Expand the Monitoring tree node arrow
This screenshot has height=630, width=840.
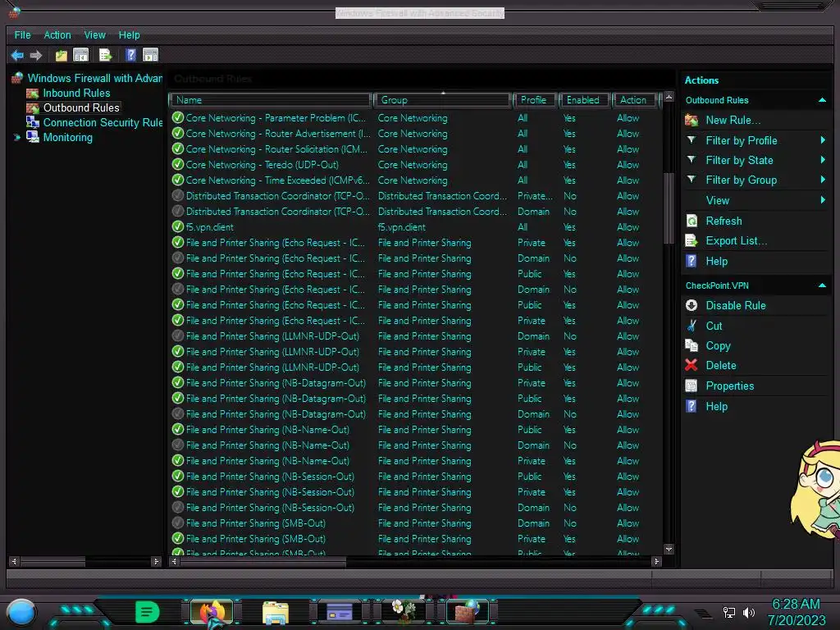point(16,137)
